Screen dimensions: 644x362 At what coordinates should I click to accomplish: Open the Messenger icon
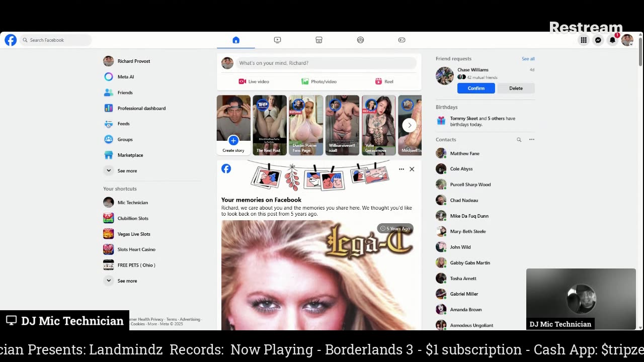598,40
